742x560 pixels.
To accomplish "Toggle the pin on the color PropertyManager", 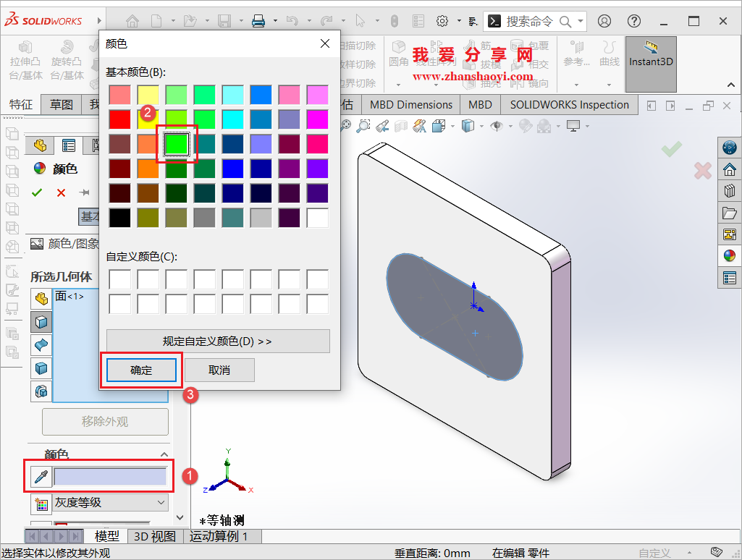I will click(83, 192).
